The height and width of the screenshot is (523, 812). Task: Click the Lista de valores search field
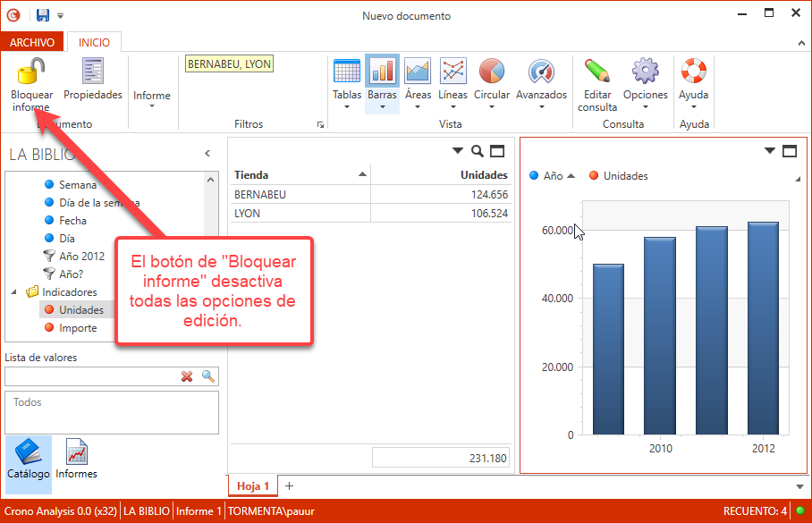click(x=91, y=376)
